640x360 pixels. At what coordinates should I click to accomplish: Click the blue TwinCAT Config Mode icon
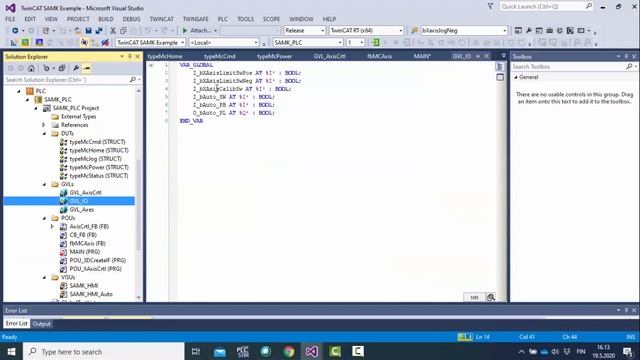point(39,42)
